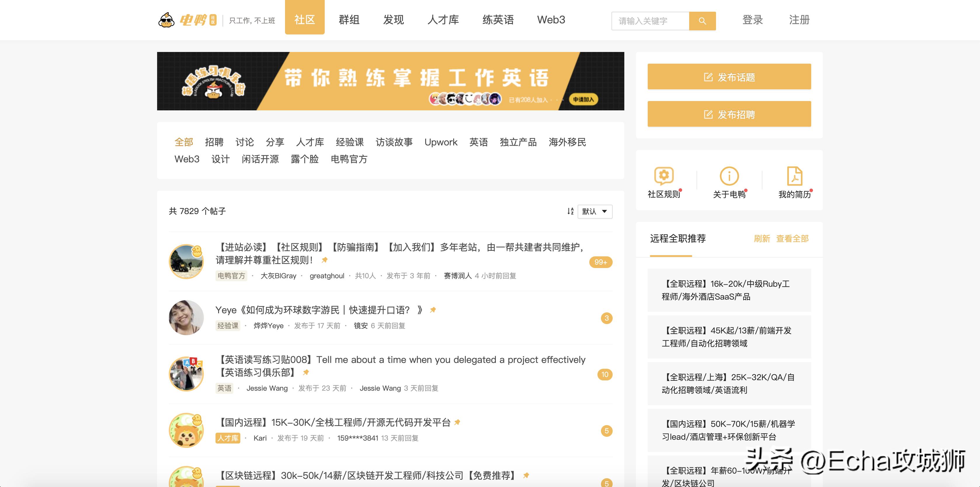Click the pin icon on Yeye's post
The image size is (980, 487).
[x=433, y=309]
